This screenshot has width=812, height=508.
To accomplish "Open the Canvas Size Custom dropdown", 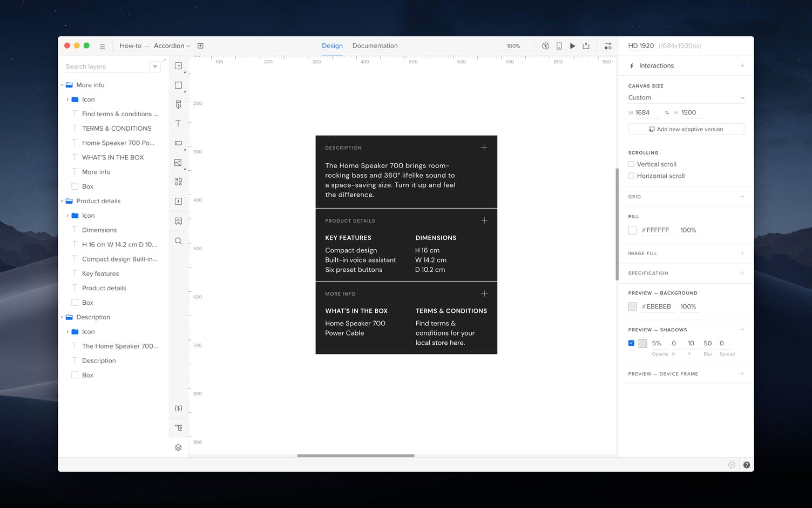I will coord(686,97).
